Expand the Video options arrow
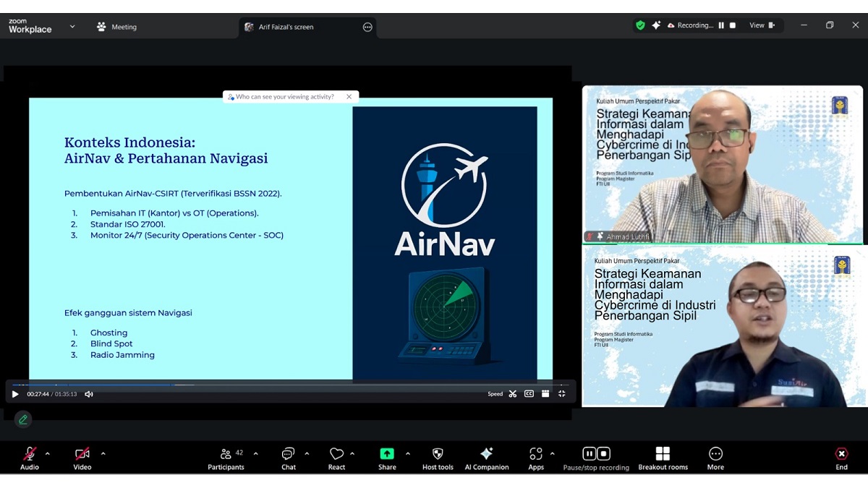 point(103,454)
